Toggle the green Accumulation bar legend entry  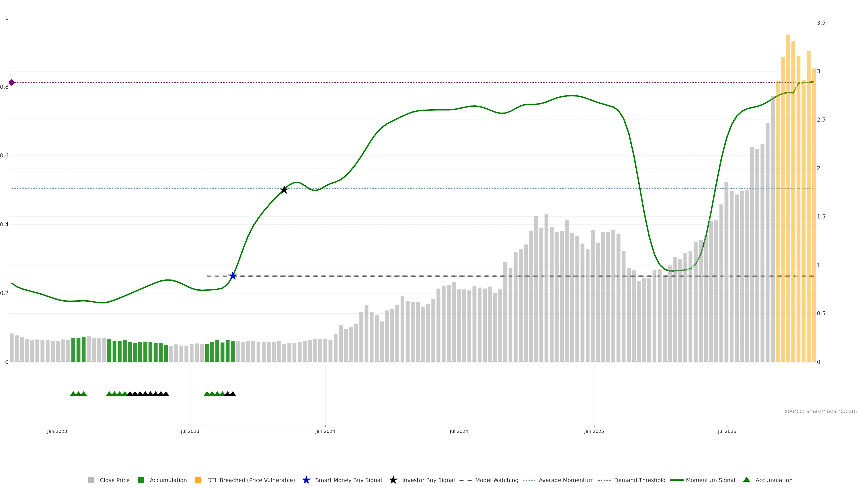[168, 480]
